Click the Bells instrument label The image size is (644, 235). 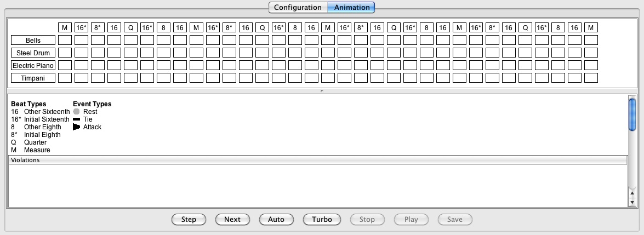click(x=33, y=41)
